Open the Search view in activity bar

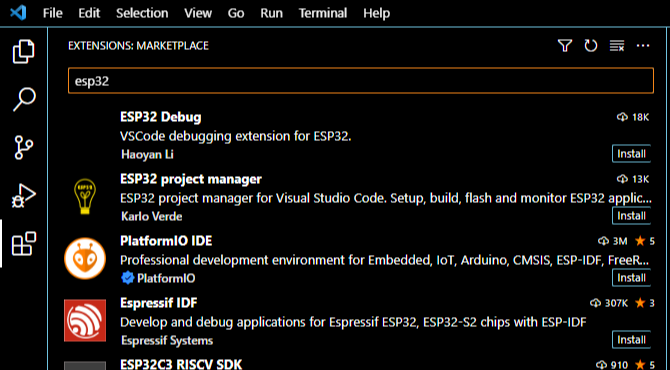[24, 100]
